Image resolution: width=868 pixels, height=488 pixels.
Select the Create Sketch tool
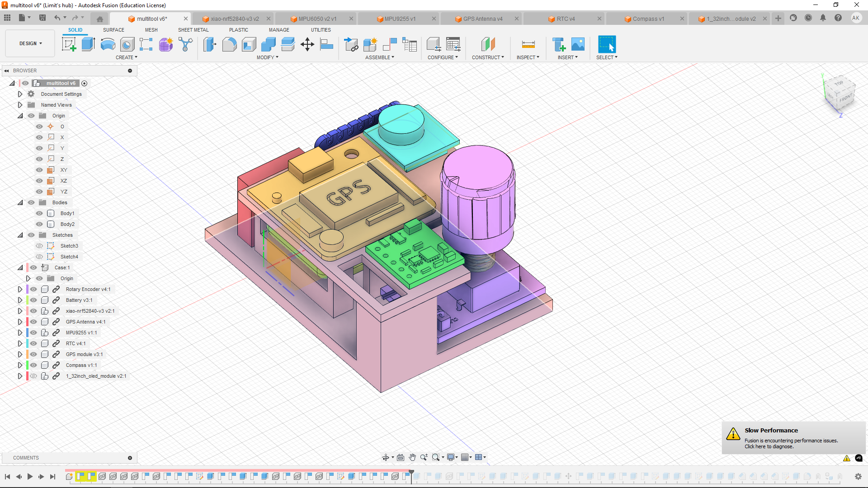pos(69,44)
